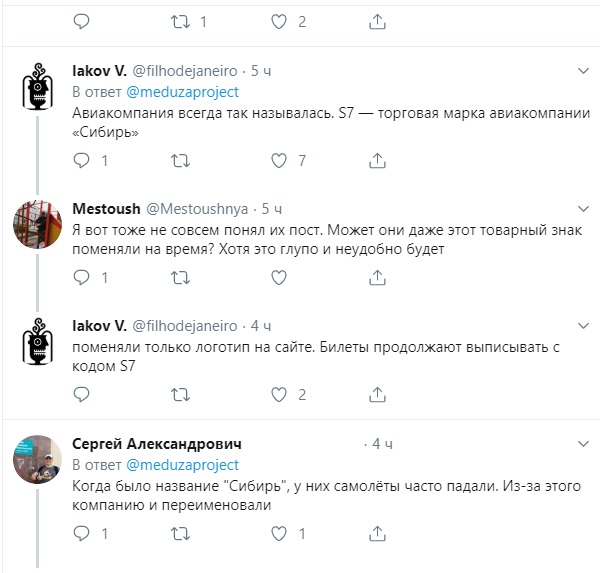The height and width of the screenshot is (573, 600).
Task: Retweet Сергей Александрович's tweet
Action: (179, 533)
